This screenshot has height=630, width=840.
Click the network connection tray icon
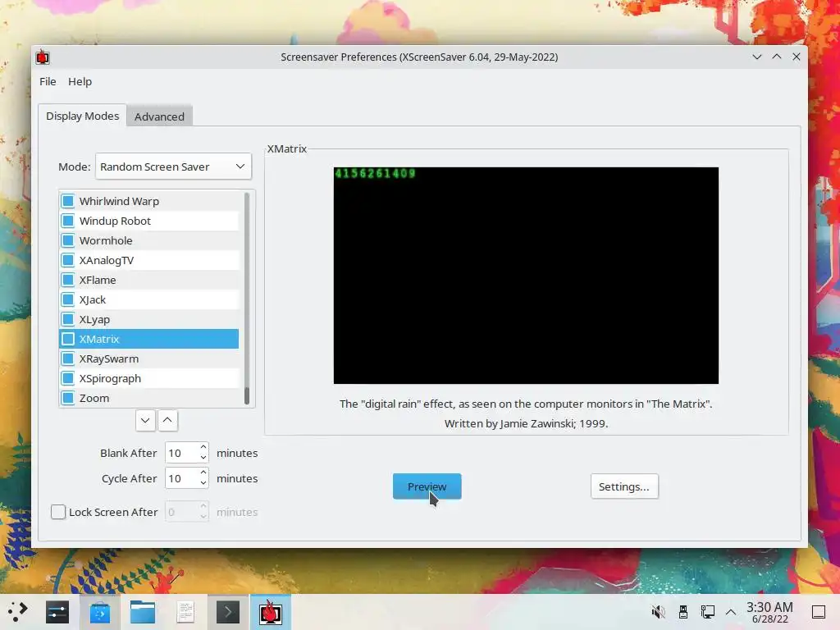click(708, 612)
